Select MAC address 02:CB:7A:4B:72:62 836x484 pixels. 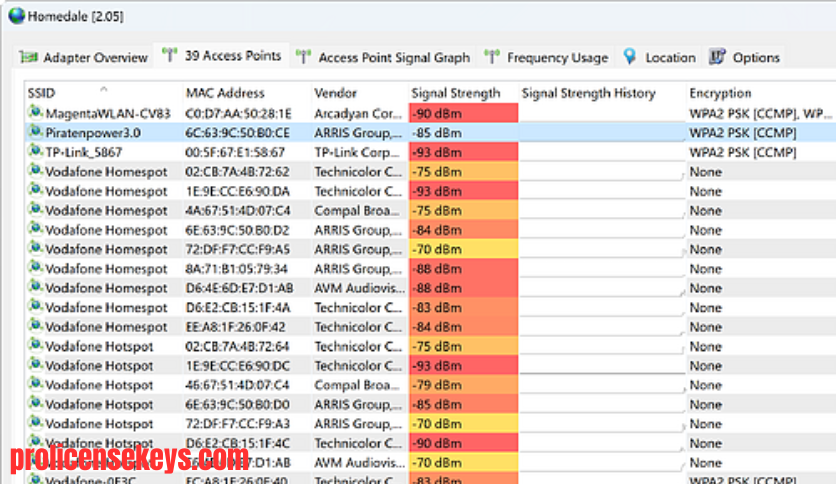coord(237,172)
